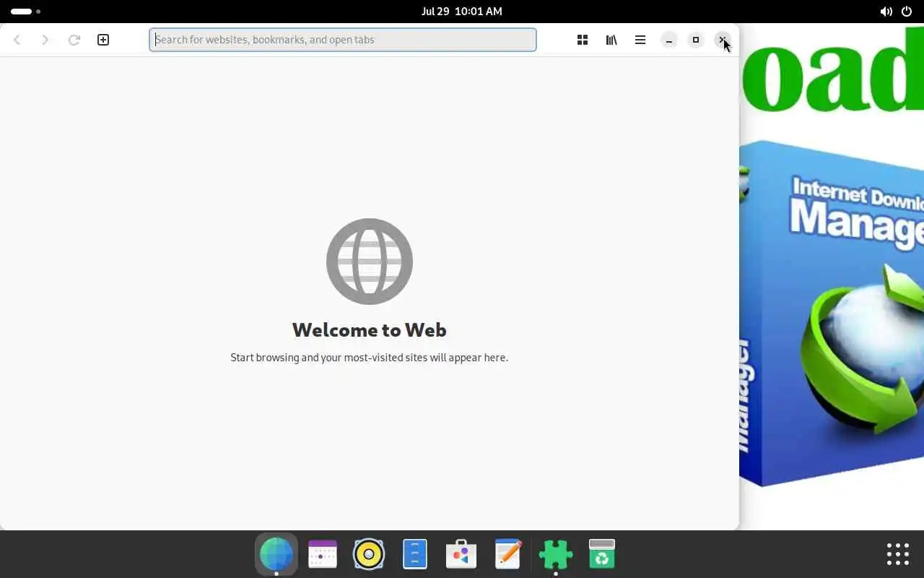Open the music speaker app in dock
The width and height of the screenshot is (924, 578).
pyautogui.click(x=369, y=554)
